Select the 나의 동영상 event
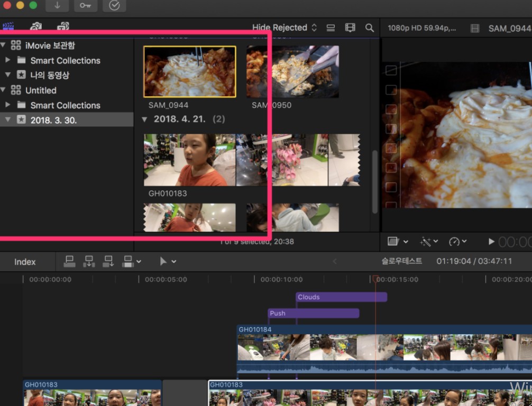The image size is (532, 406). 67,75
